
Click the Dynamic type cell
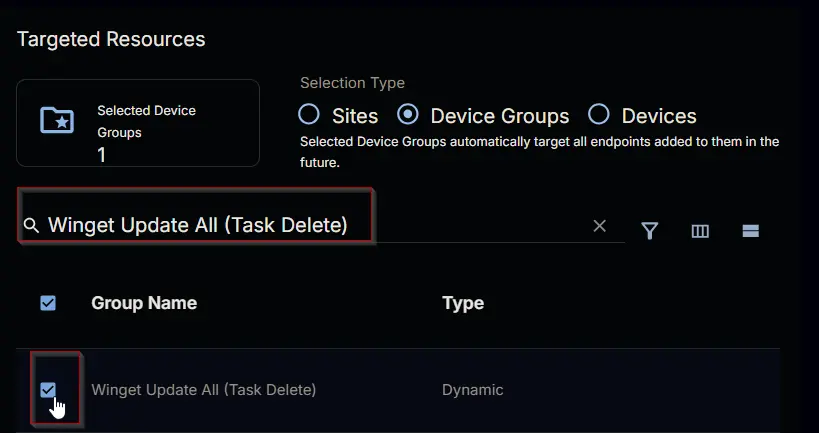coord(473,390)
